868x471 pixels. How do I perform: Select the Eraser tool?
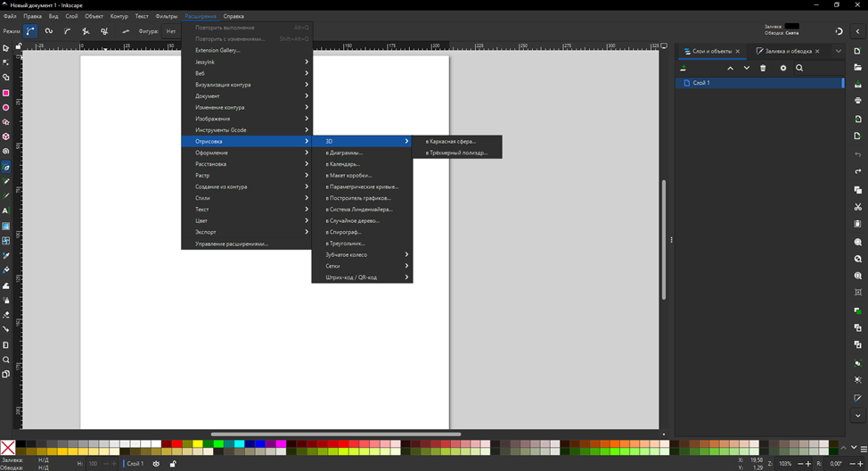[x=6, y=315]
